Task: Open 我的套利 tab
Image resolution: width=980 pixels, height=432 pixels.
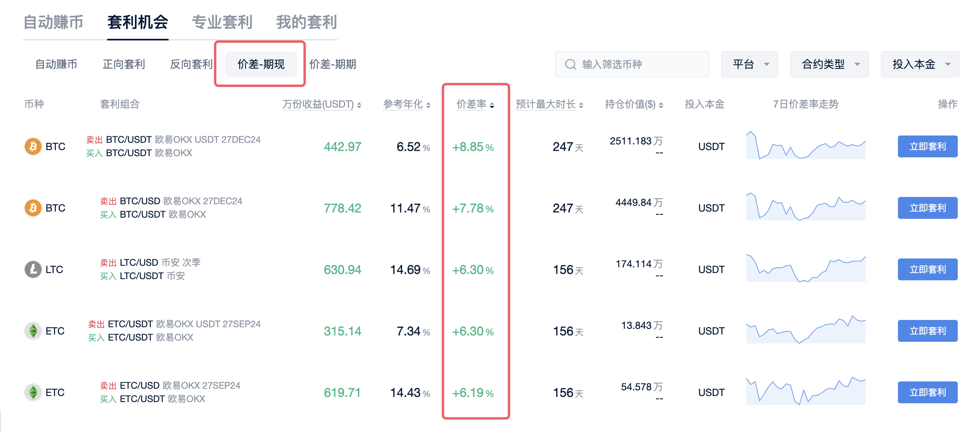Action: (x=307, y=22)
